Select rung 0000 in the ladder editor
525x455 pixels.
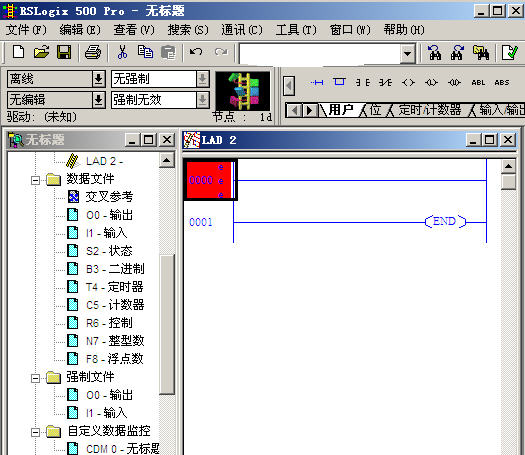tap(210, 180)
